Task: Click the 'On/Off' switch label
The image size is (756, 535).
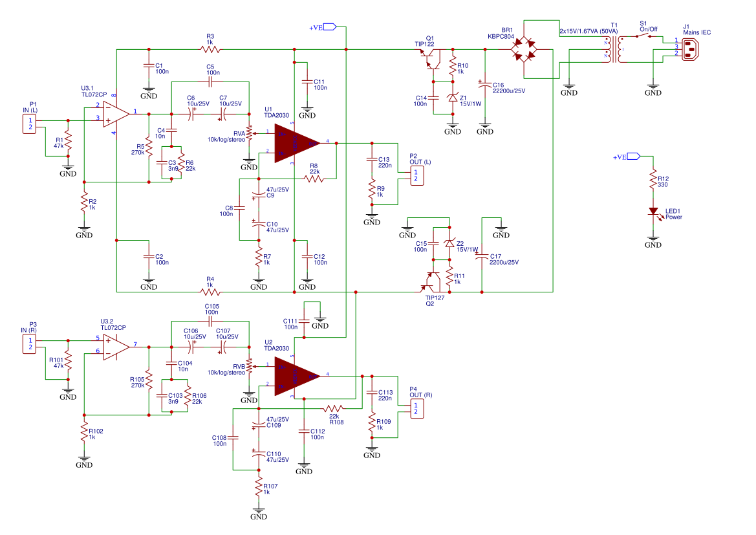Action: point(649,29)
